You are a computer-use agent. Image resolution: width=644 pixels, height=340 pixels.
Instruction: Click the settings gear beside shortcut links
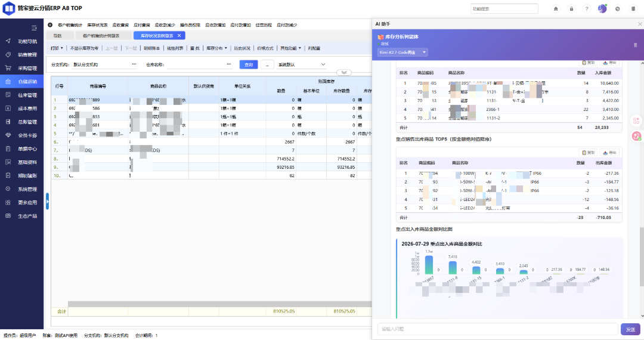pos(50,25)
